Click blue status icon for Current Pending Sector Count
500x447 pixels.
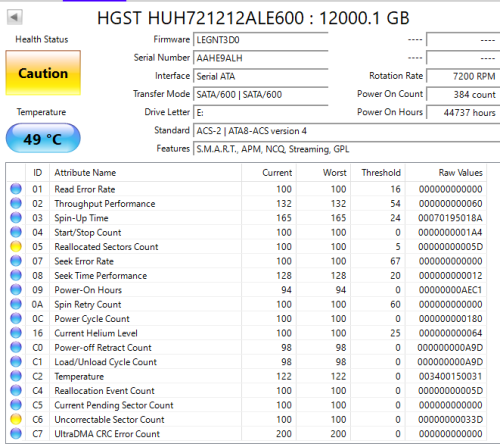point(16,405)
